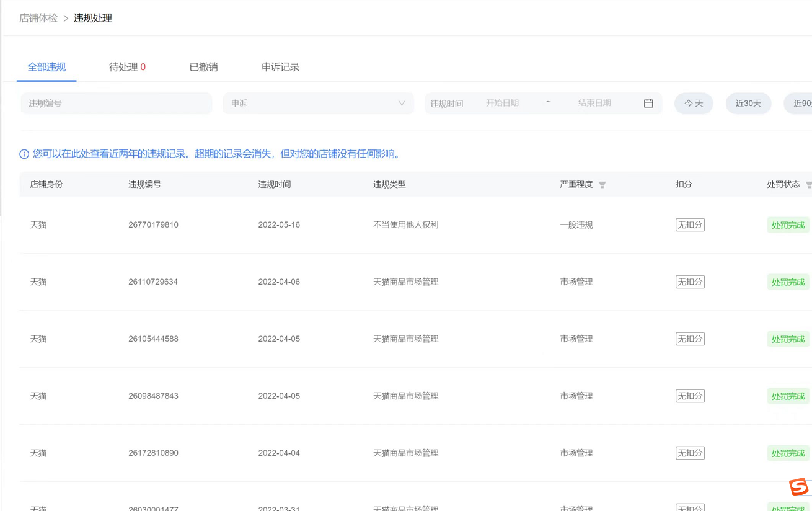Click 不当使用他人权利 violation type
The width and height of the screenshot is (812, 511).
point(406,225)
